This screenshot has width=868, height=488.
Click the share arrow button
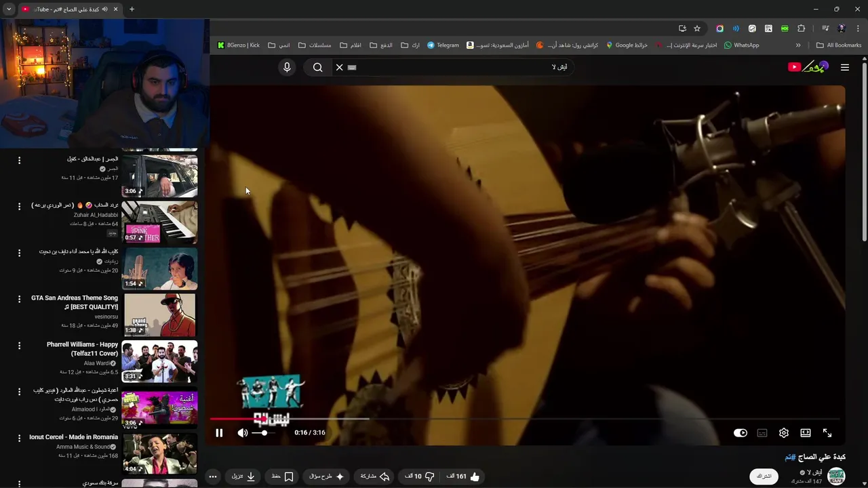coord(375,476)
